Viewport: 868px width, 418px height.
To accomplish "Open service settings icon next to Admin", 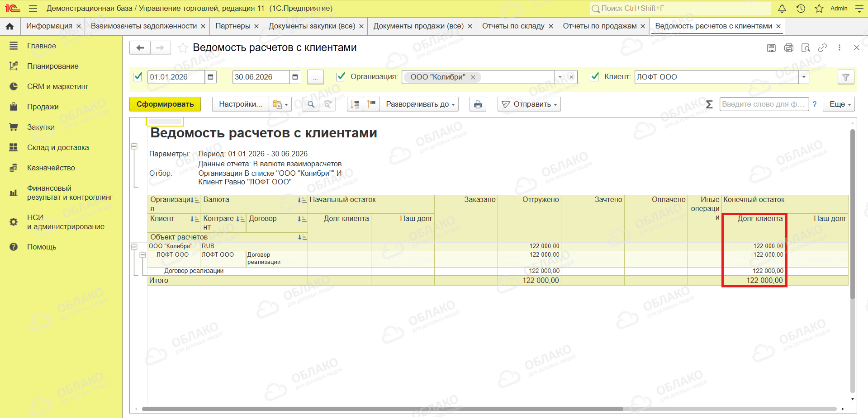I will [859, 9].
